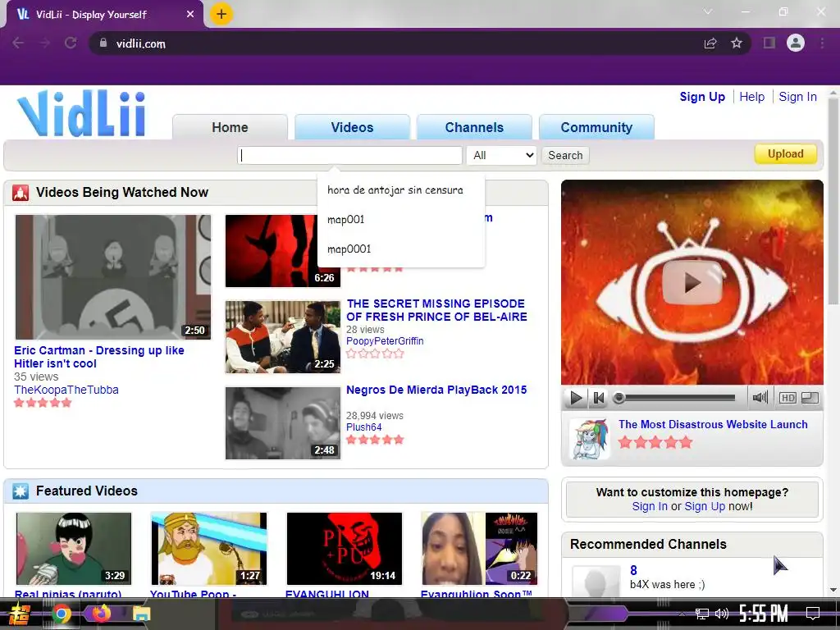Select suggestion hora de antojar sin censura

click(395, 190)
